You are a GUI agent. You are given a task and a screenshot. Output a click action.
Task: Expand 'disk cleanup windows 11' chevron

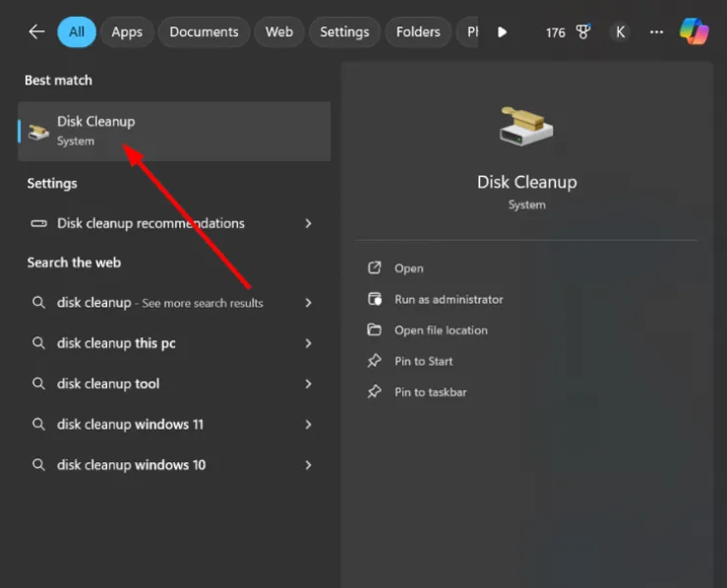tap(308, 425)
